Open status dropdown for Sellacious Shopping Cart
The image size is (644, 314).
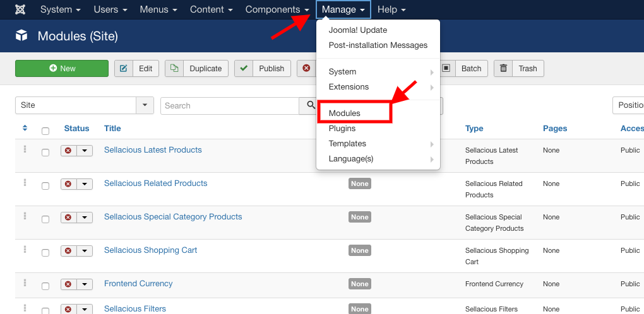pyautogui.click(x=85, y=251)
